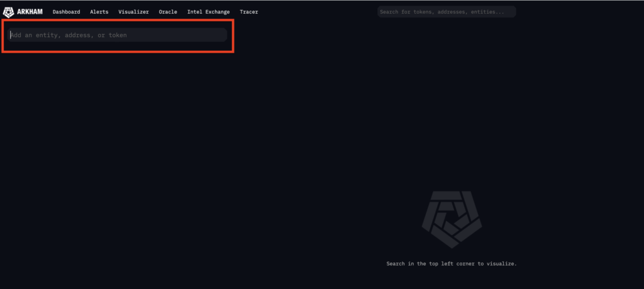Click the empty canvas area below the entity field
644x289 pixels.
(189, 157)
